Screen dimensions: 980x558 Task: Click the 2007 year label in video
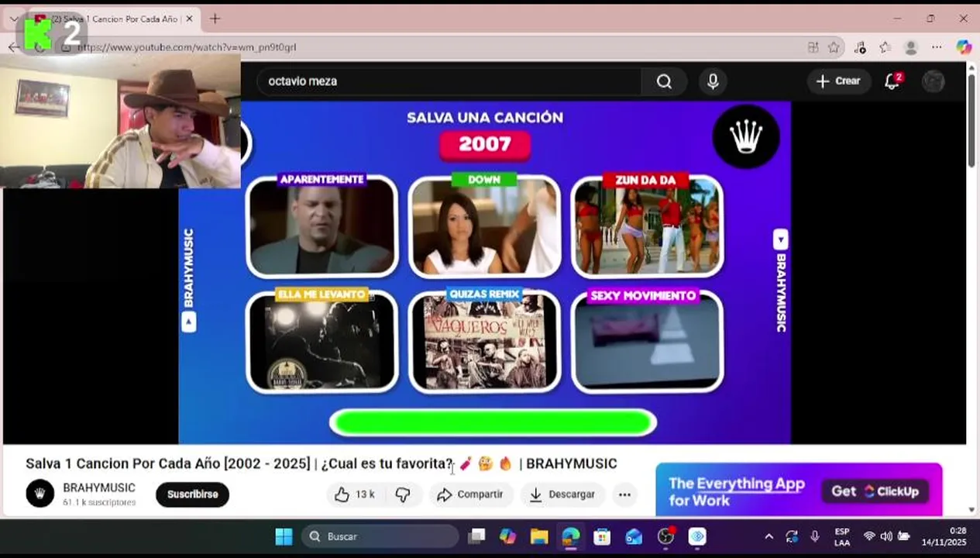(x=485, y=144)
